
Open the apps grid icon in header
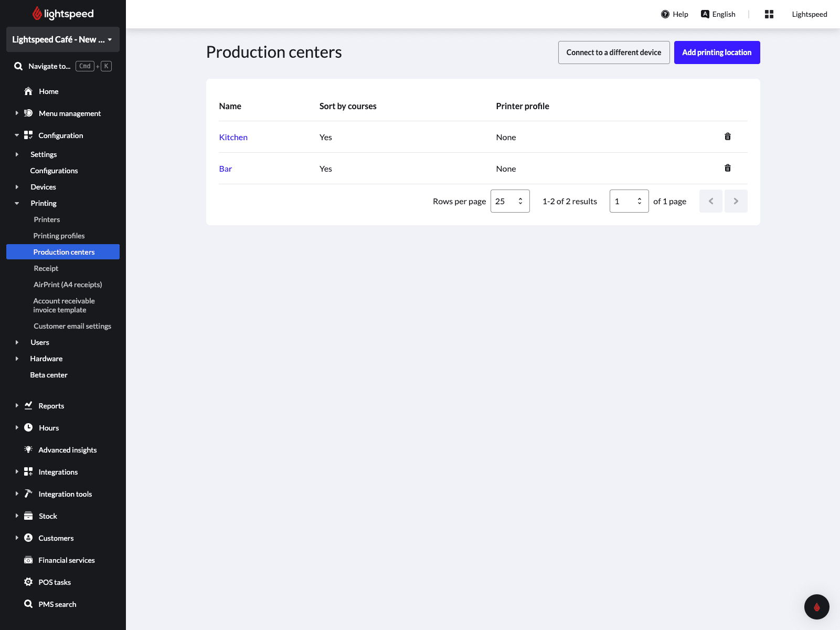(x=769, y=14)
